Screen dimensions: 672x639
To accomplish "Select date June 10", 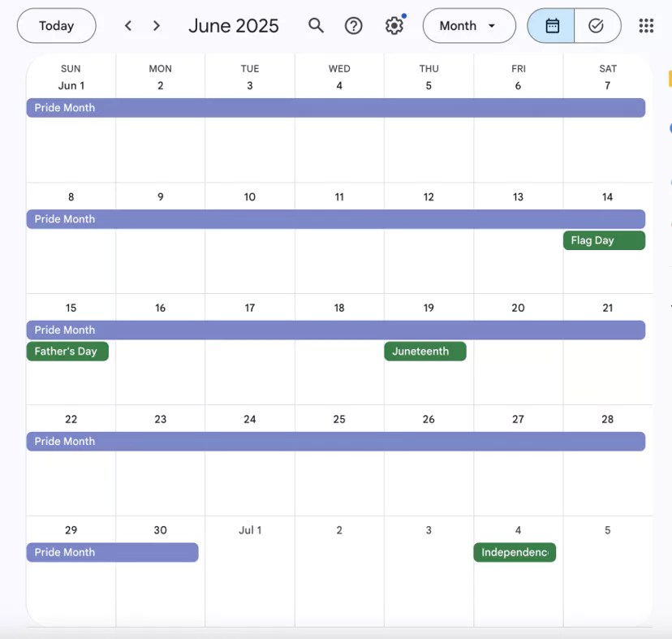I will [x=250, y=196].
